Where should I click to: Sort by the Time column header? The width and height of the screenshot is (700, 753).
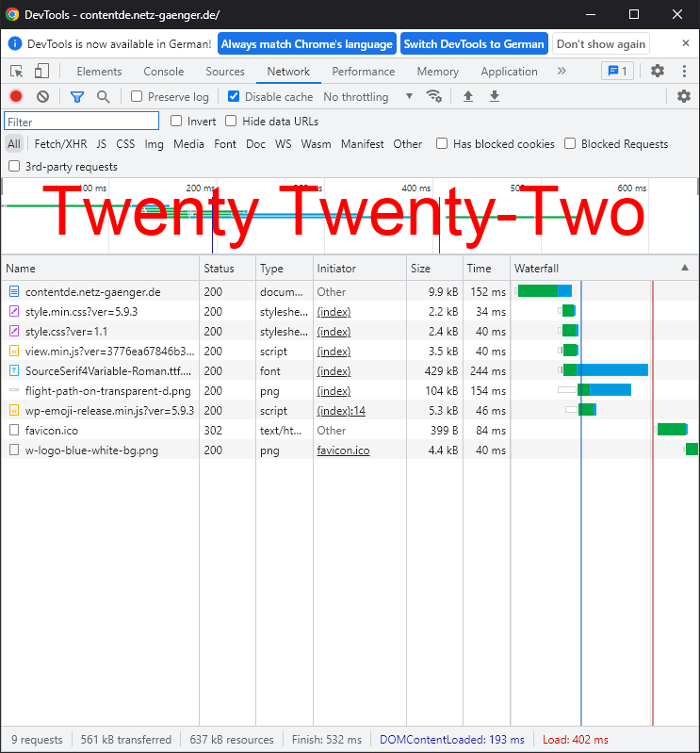coord(486,268)
